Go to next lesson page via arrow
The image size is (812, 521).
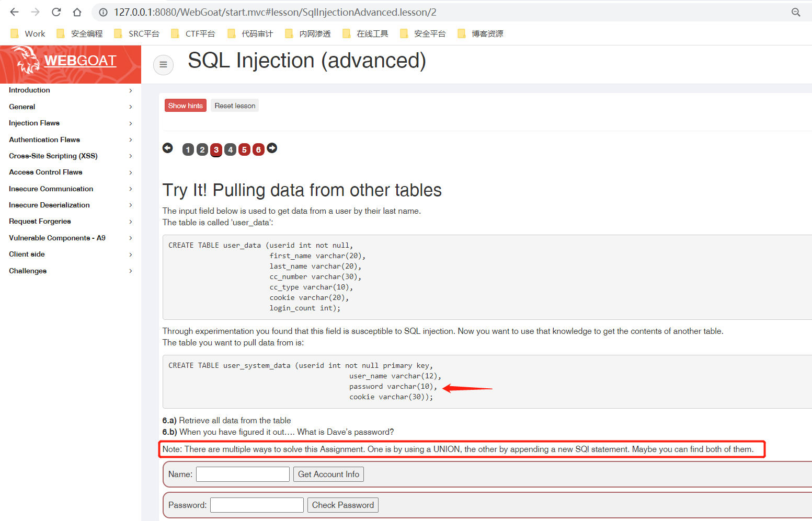coord(272,148)
